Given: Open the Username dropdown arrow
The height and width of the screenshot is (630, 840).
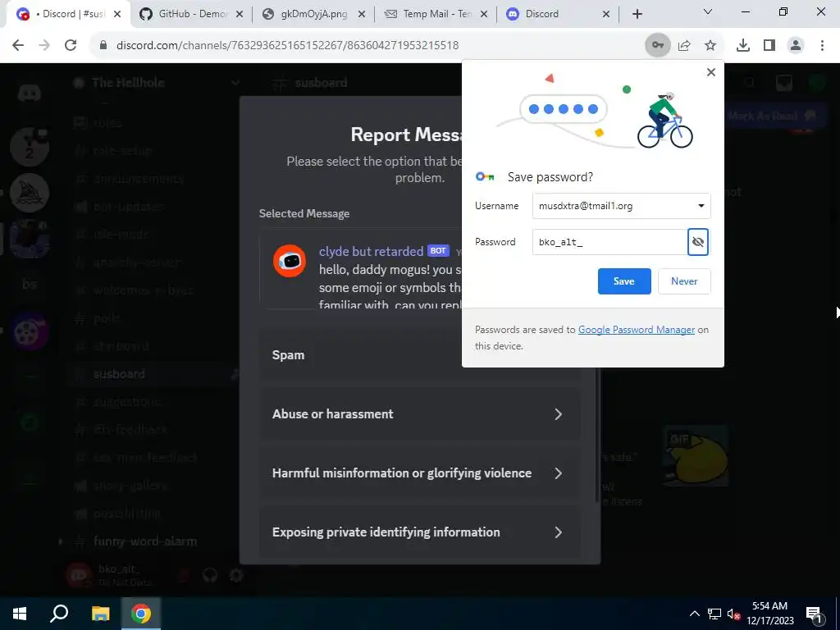Looking at the screenshot, I should pyautogui.click(x=701, y=206).
